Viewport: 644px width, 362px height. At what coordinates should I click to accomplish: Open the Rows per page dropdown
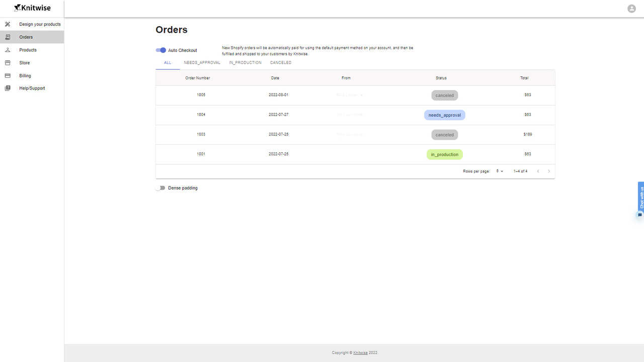[499, 171]
